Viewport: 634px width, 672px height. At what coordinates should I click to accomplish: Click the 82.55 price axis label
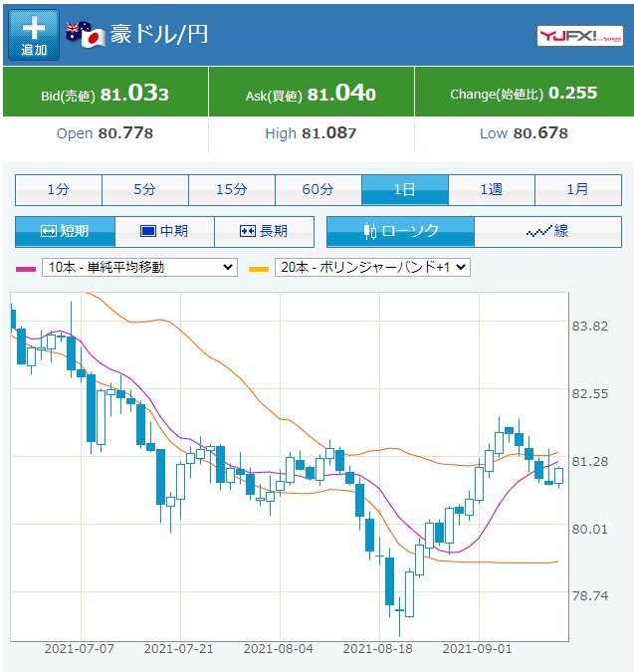coord(590,394)
